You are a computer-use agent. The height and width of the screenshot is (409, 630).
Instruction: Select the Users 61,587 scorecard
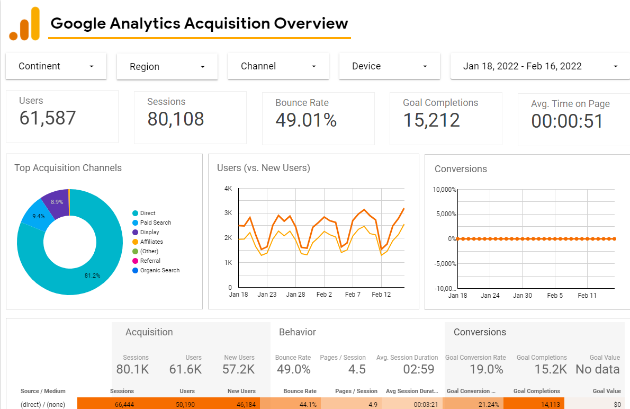point(62,117)
